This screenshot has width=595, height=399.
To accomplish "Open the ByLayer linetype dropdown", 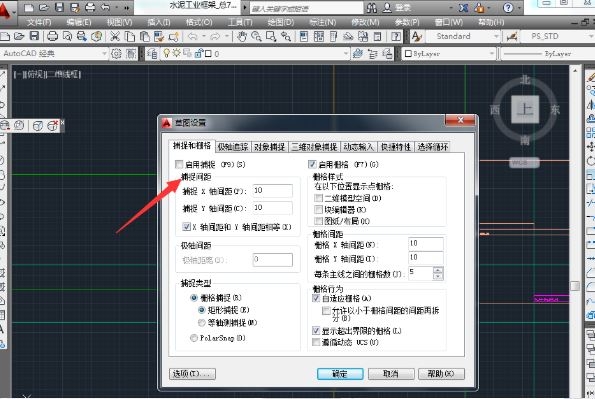I will (547, 54).
